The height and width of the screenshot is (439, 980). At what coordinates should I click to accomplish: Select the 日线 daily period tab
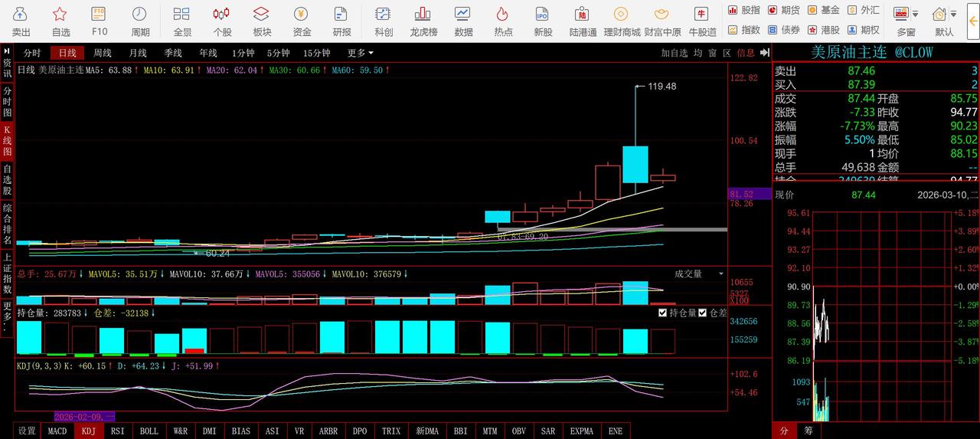coord(67,53)
